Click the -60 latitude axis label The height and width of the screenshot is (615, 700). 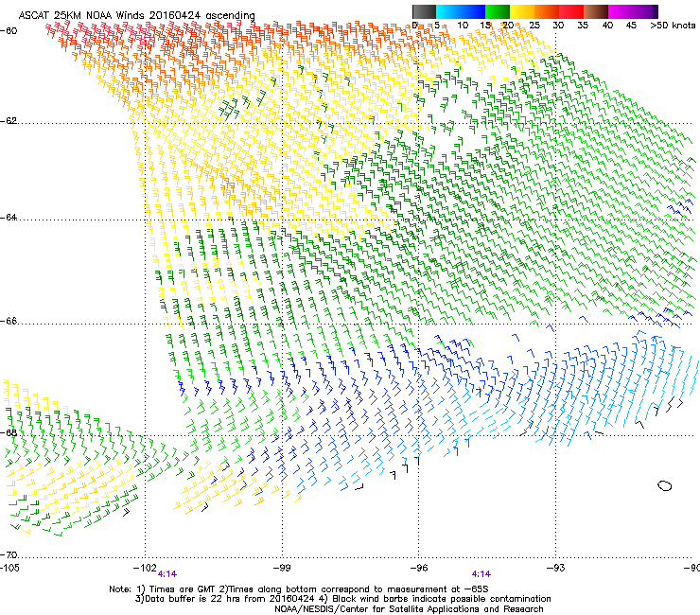coord(9,31)
